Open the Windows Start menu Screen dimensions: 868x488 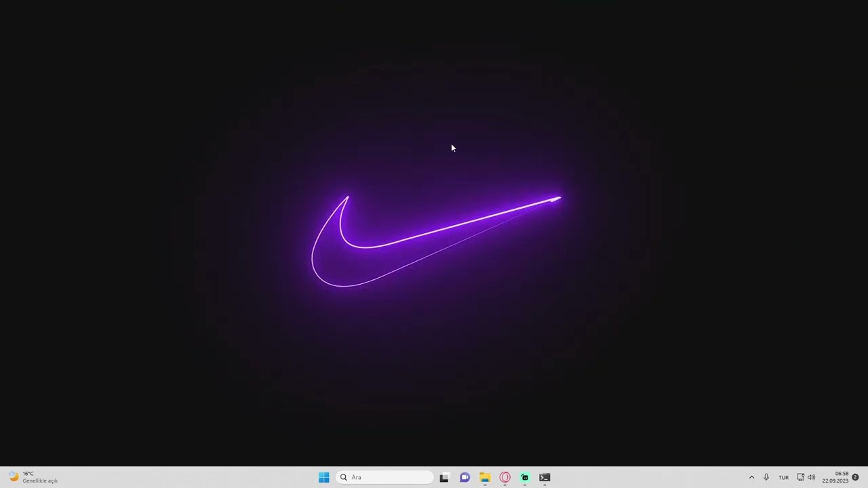pos(323,477)
